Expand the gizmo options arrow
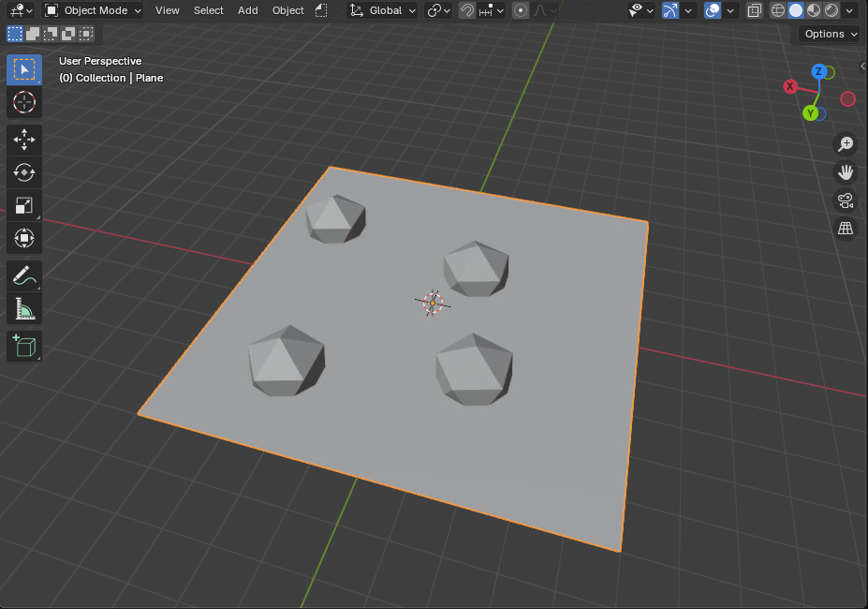 pyautogui.click(x=688, y=10)
